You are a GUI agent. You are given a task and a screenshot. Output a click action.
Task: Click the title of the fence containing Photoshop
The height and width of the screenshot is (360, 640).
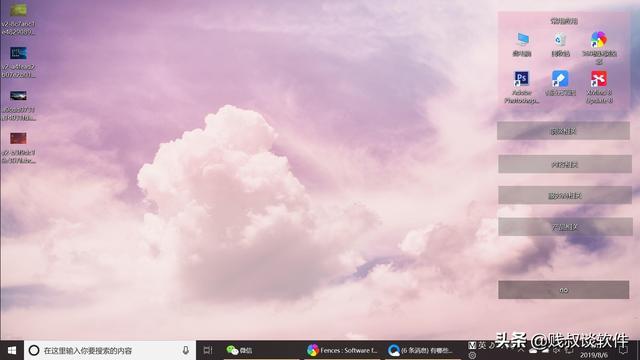coord(564,20)
